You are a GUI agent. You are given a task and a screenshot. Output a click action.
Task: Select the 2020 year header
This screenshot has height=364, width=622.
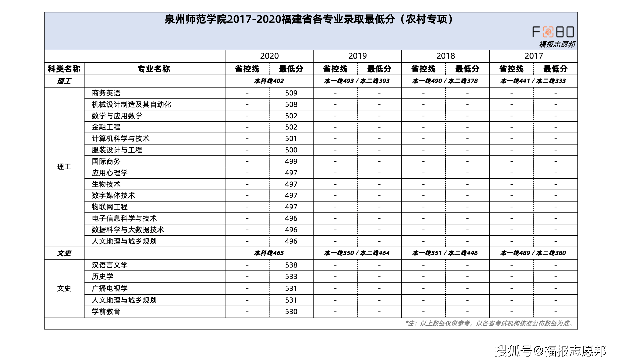click(269, 56)
